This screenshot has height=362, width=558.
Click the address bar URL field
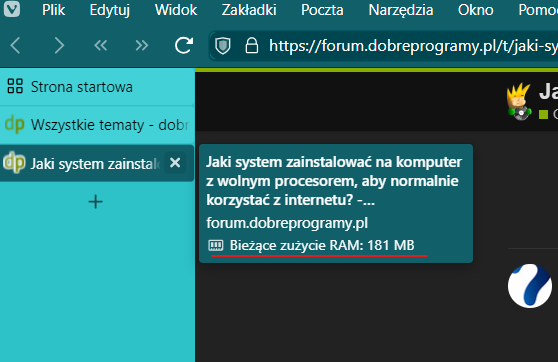(x=413, y=46)
